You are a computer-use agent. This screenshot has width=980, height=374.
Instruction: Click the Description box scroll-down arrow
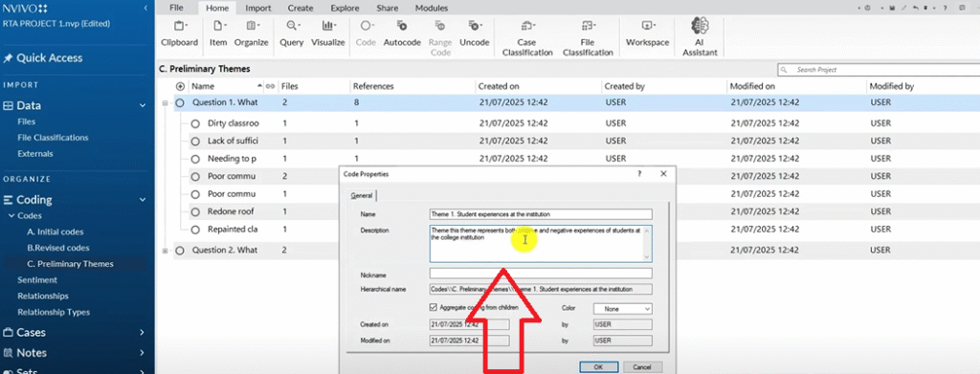(x=648, y=256)
